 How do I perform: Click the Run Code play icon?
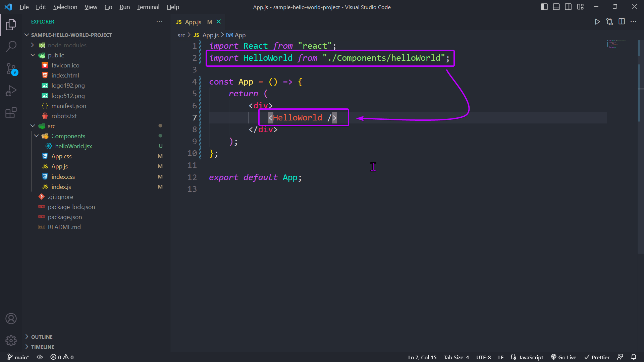(597, 22)
